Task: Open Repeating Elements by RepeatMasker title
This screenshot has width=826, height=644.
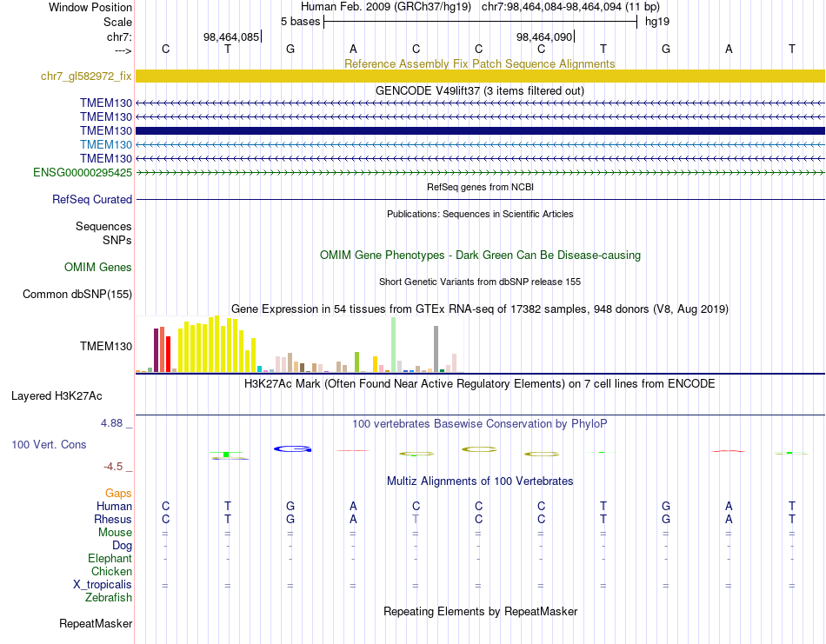Action: 480,611
